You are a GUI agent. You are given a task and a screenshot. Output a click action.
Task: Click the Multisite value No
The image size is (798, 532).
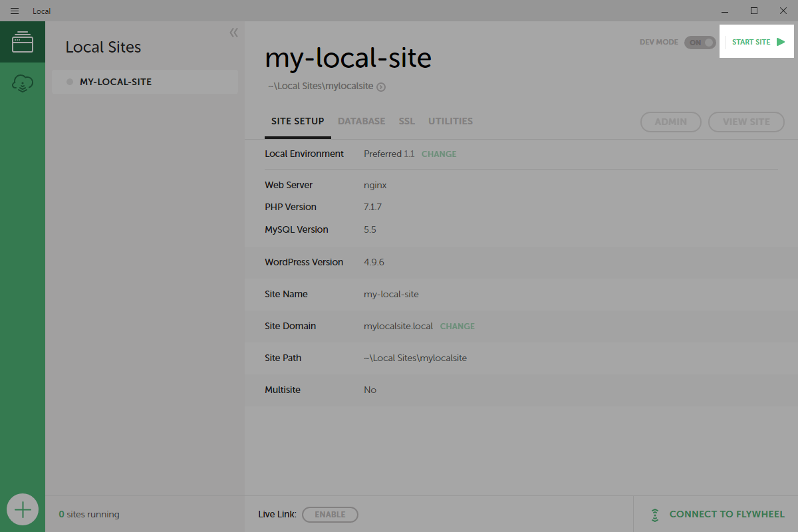coord(370,390)
